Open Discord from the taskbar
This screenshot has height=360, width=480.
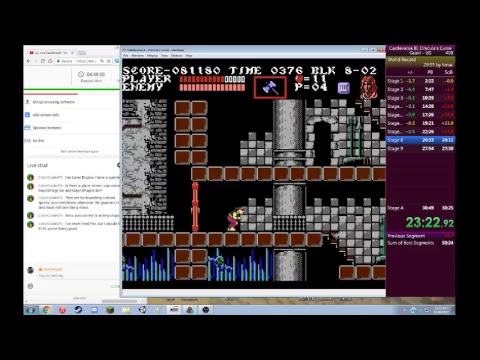pyautogui.click(x=94, y=310)
